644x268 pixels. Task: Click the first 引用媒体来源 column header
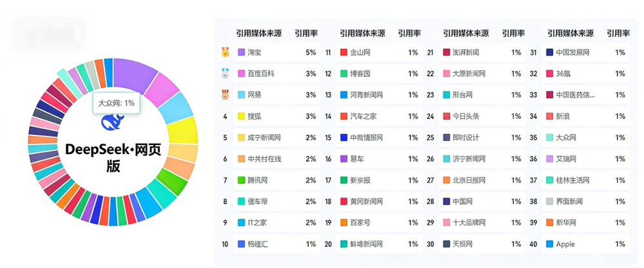pos(259,33)
